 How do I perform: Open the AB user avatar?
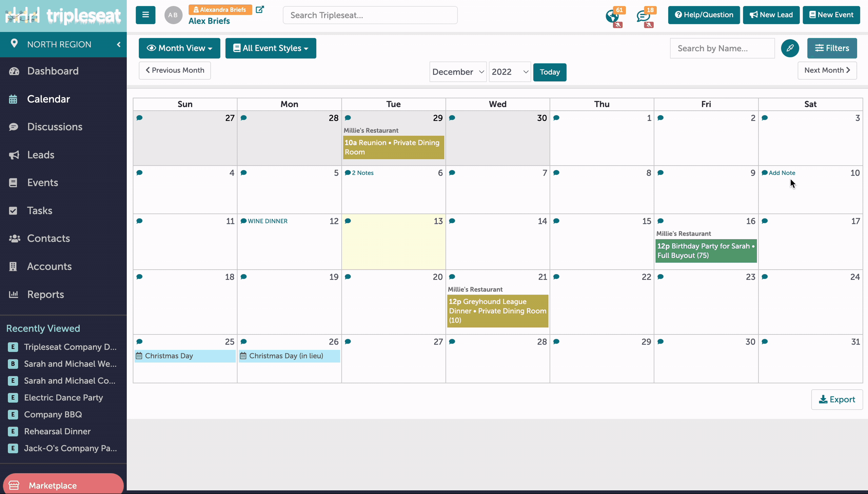(173, 15)
